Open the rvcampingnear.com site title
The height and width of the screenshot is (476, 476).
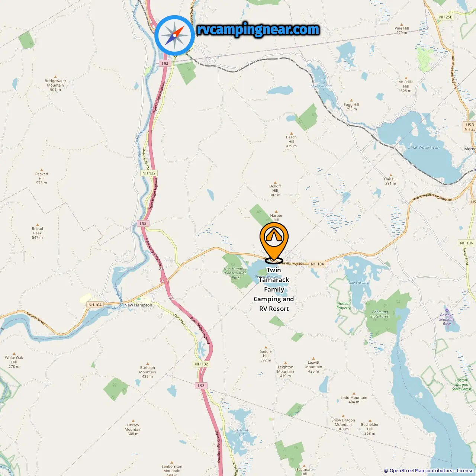coord(258,29)
